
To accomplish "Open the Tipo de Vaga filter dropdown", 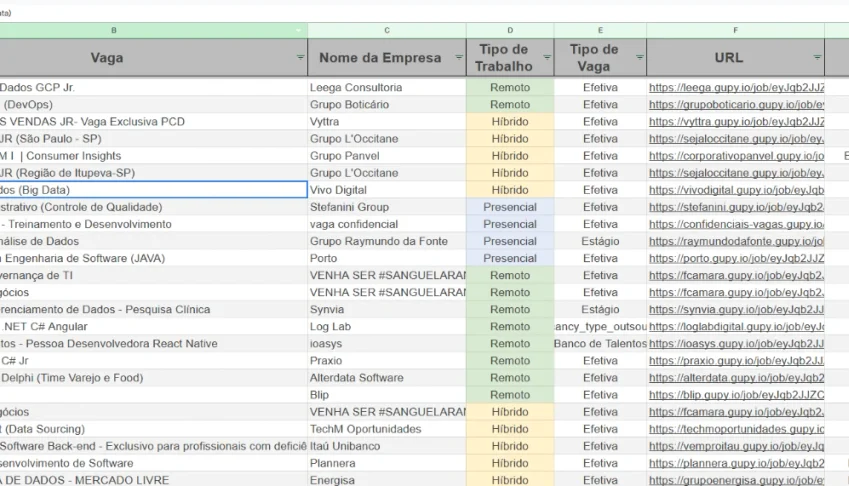I will pos(639,57).
